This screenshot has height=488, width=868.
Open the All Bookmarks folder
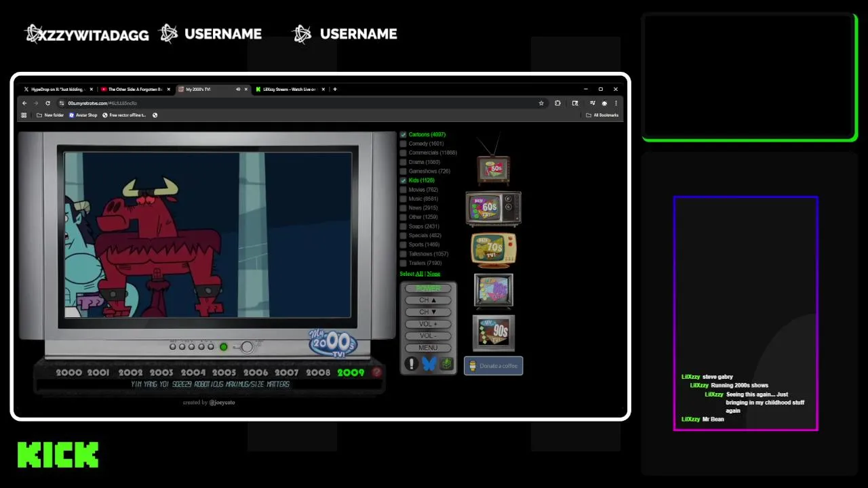602,115
